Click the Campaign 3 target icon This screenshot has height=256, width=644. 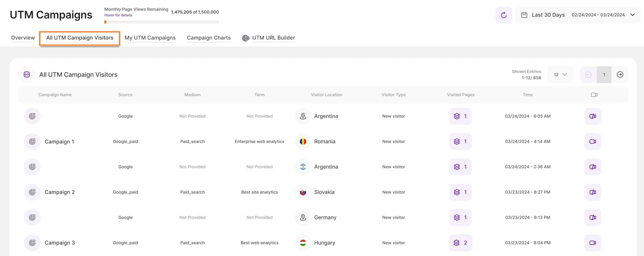(32, 243)
